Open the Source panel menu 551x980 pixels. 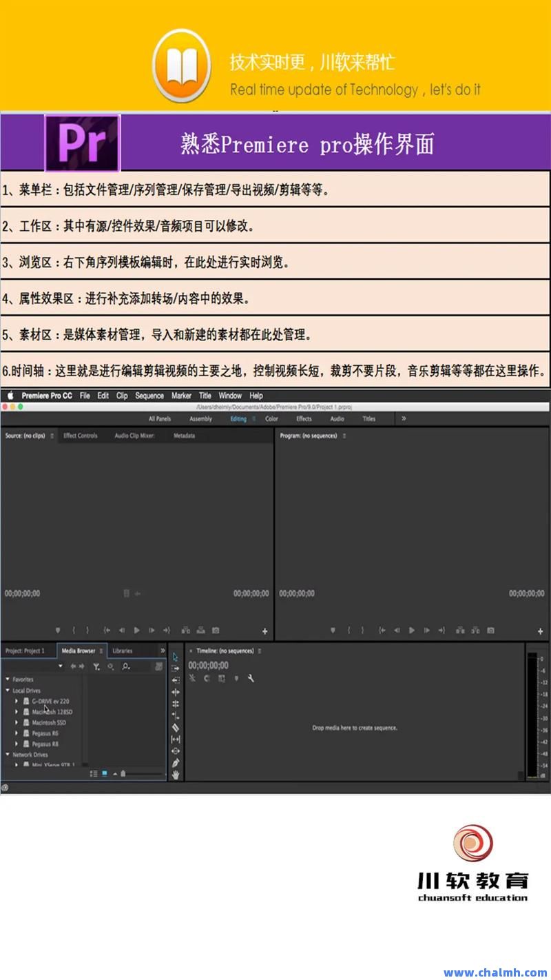[x=52, y=436]
